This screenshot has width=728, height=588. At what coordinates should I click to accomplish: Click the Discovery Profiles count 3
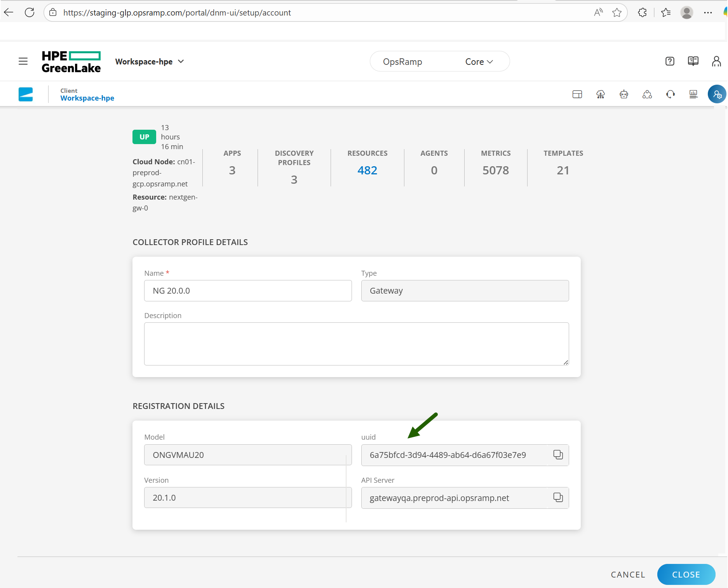(294, 179)
